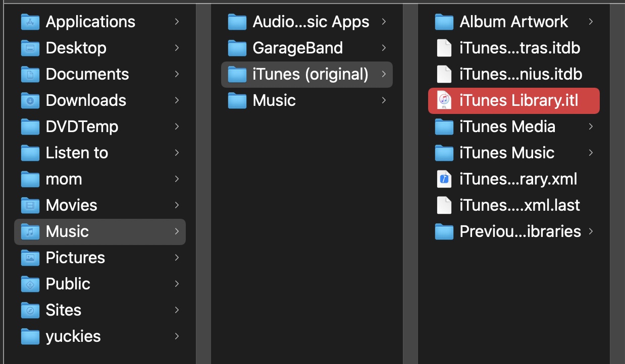Expand the Previous Libraries folder chevron
Viewport: 625px width, 364px height.
[x=591, y=231]
